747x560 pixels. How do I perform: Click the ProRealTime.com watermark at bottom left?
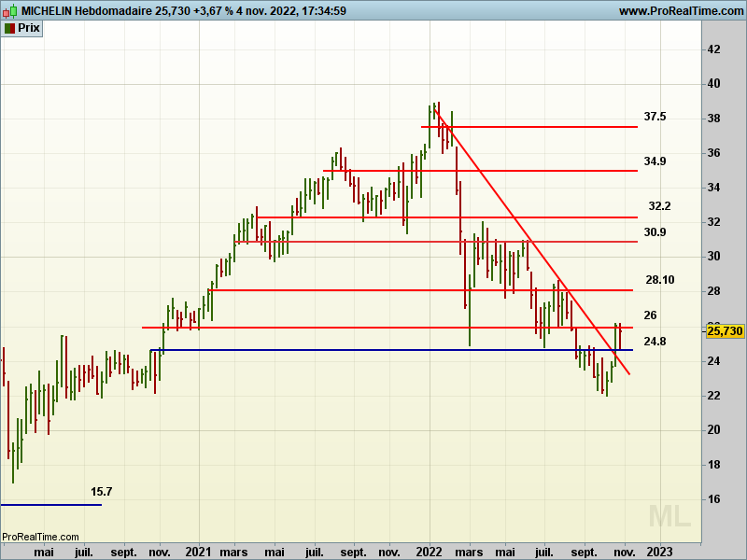click(x=40, y=537)
